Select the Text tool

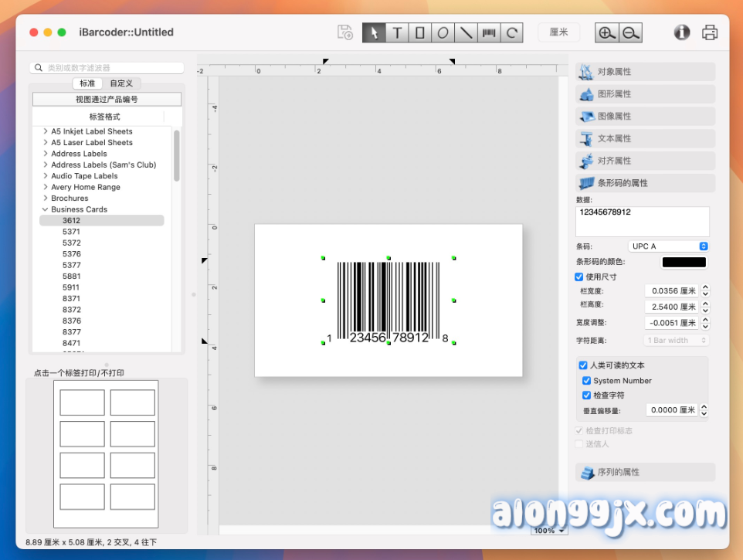click(x=397, y=32)
